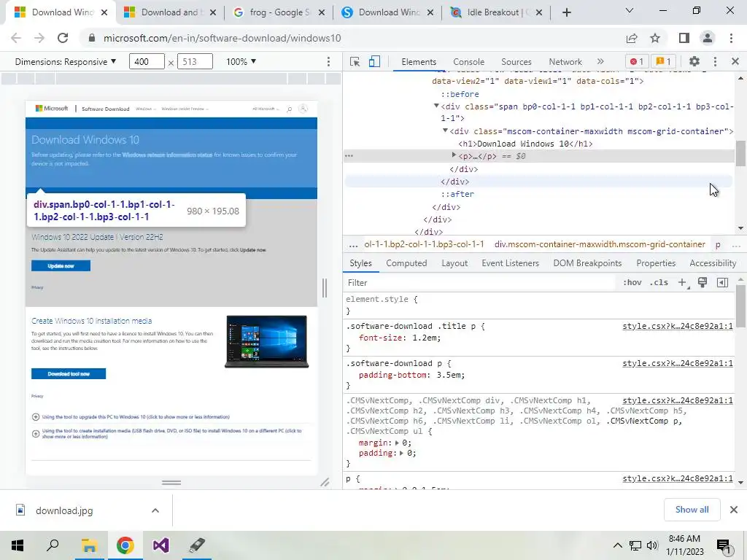This screenshot has width=747, height=560.
Task: Click the yellow issues count badge
Action: point(664,61)
